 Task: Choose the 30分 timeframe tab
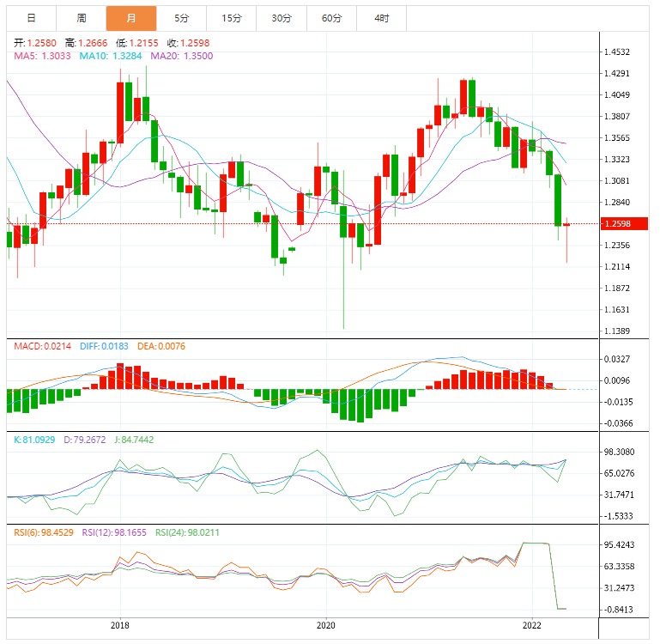pyautogui.click(x=282, y=19)
